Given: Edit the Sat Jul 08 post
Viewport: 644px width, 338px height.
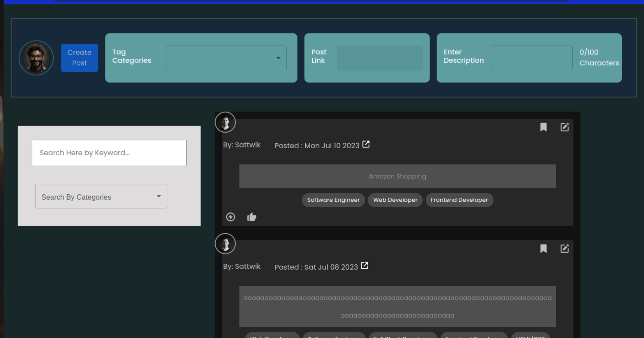Looking at the screenshot, I should pyautogui.click(x=565, y=249).
